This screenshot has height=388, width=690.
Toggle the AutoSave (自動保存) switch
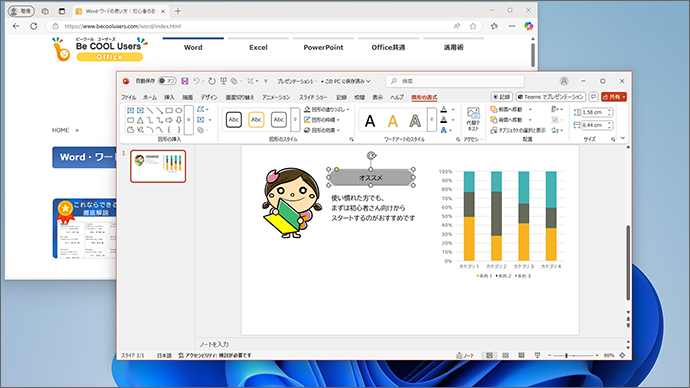coord(167,81)
